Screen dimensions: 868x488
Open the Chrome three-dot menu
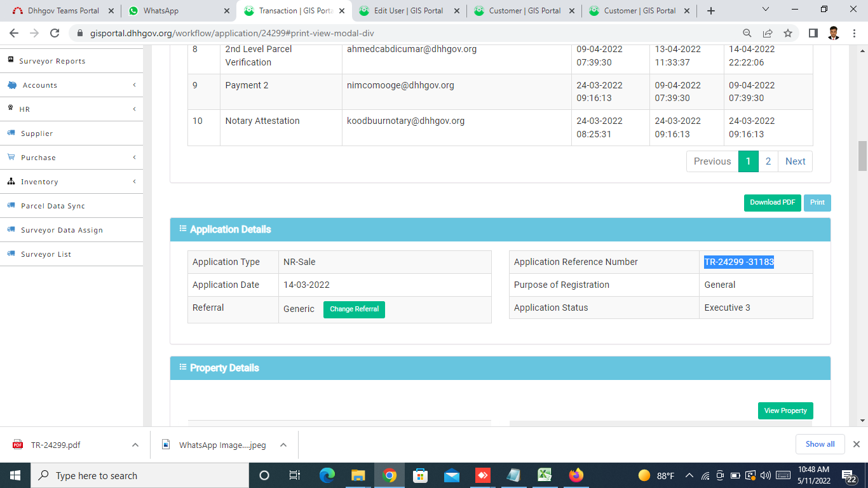coord(854,33)
